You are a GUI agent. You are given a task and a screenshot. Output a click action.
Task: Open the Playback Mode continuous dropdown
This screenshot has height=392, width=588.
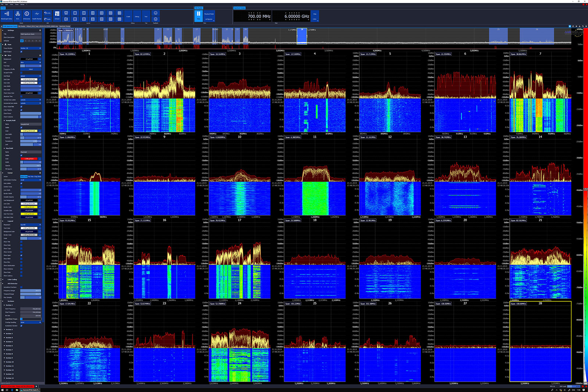(209, 16)
